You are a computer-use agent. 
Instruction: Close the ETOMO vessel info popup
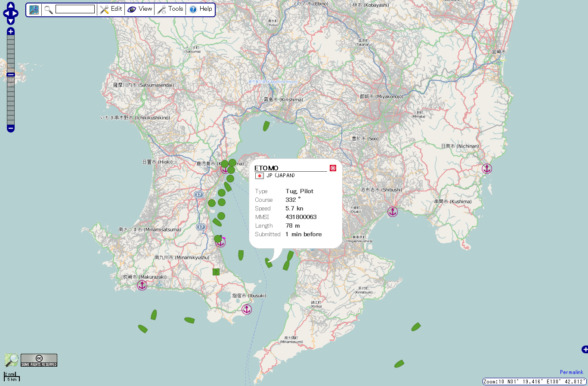pos(333,168)
